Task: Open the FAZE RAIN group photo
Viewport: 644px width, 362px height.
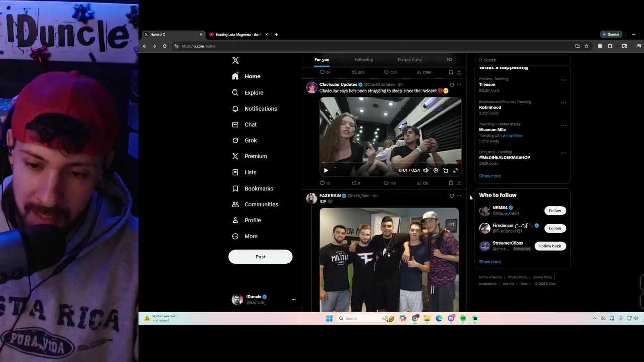Action: pyautogui.click(x=389, y=259)
